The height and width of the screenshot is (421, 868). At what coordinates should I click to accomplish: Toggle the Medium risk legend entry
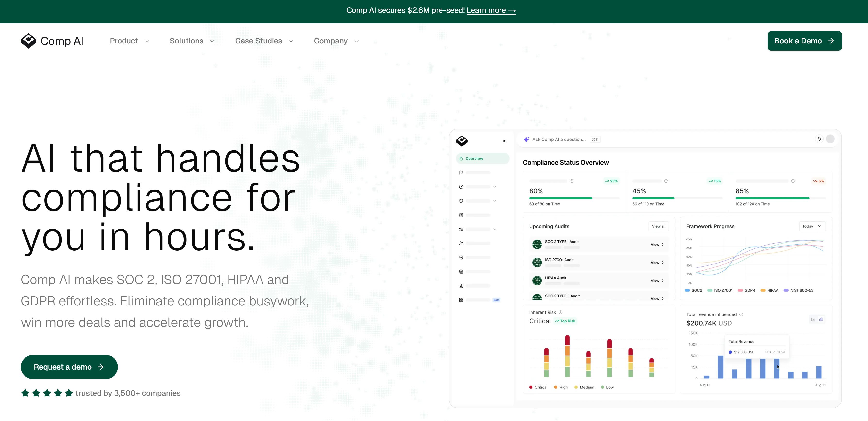click(x=584, y=387)
